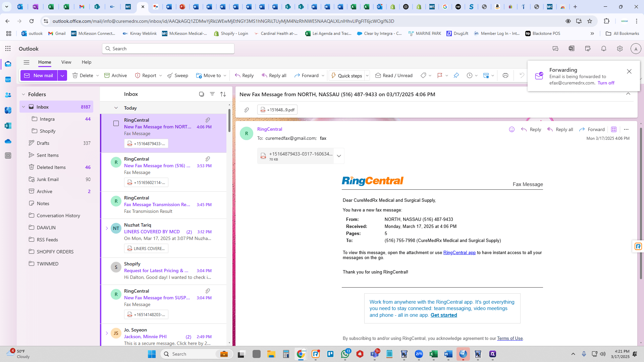This screenshot has width=644, height=362.
Task: Expand the Move to dropdown arrow
Action: coord(225,75)
